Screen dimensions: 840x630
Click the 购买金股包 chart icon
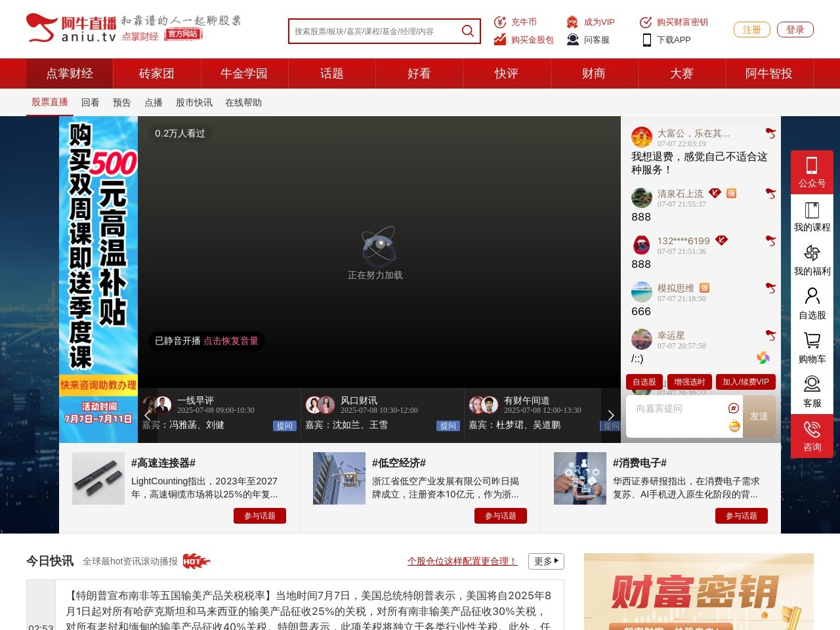click(500, 39)
